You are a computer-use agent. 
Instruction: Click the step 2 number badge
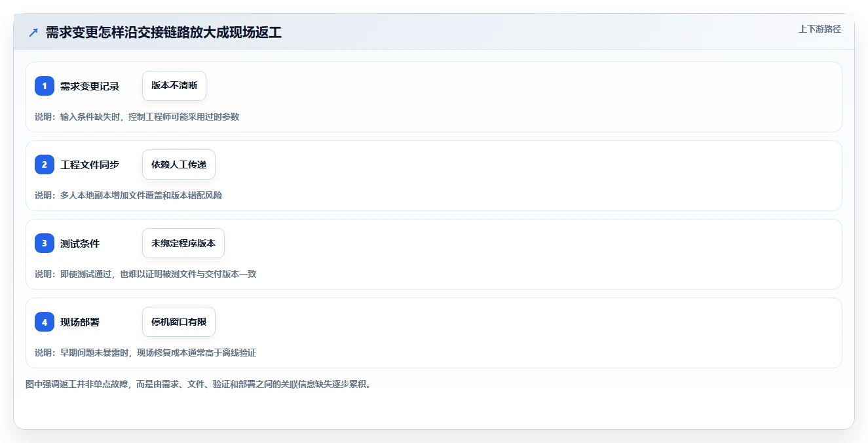tap(45, 164)
